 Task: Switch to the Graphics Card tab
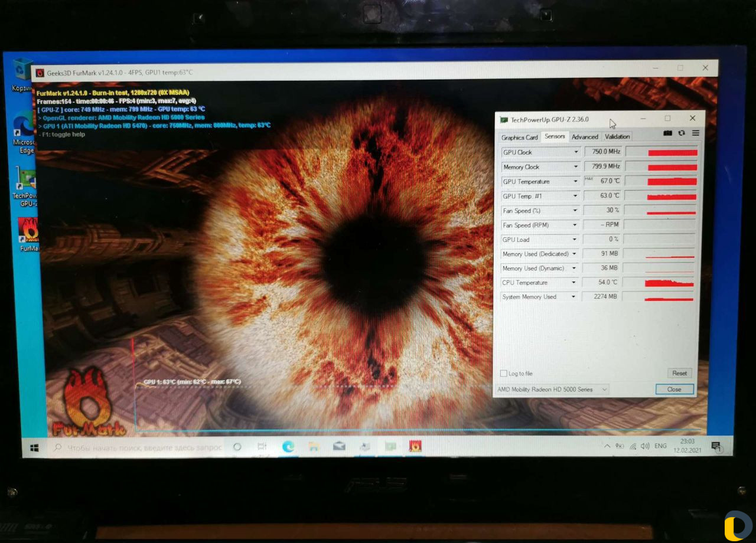click(520, 138)
